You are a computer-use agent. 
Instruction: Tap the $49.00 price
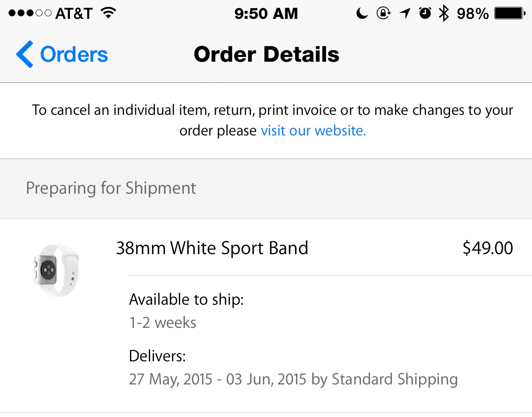tap(487, 248)
